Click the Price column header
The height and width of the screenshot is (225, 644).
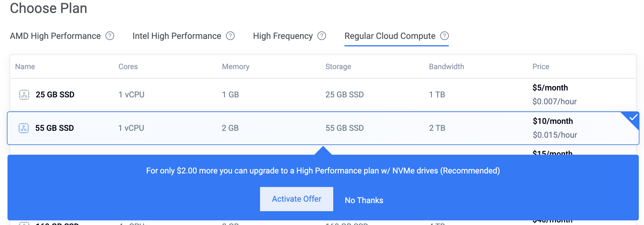tap(541, 67)
